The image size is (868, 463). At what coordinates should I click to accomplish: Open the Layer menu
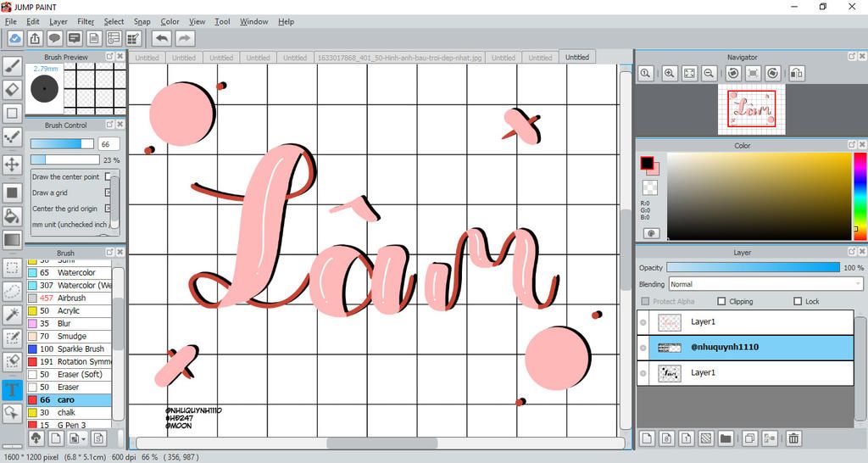click(x=58, y=21)
